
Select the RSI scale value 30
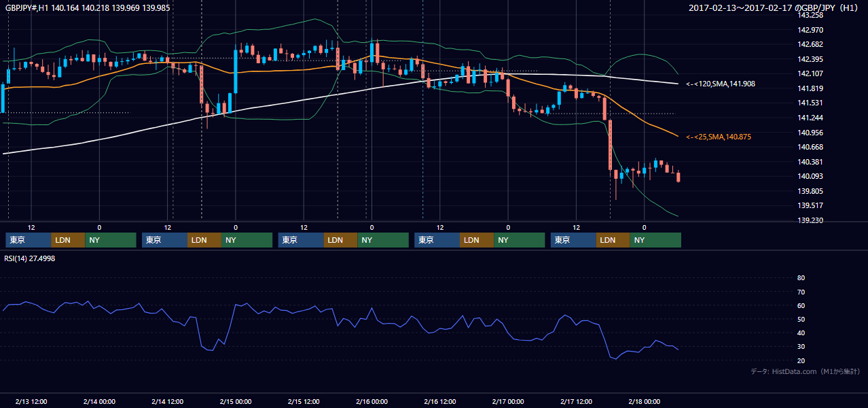(x=801, y=347)
